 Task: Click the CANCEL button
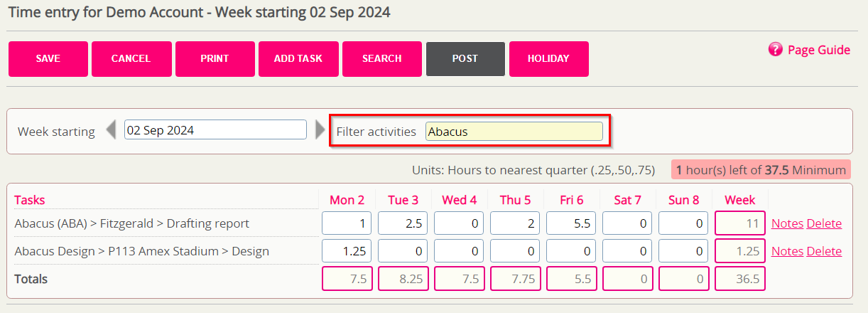(x=131, y=58)
